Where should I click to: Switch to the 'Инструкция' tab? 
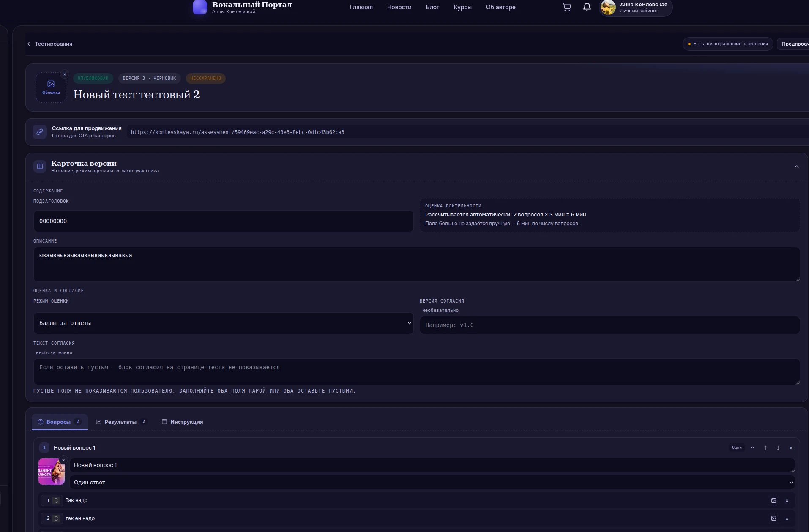pos(182,422)
